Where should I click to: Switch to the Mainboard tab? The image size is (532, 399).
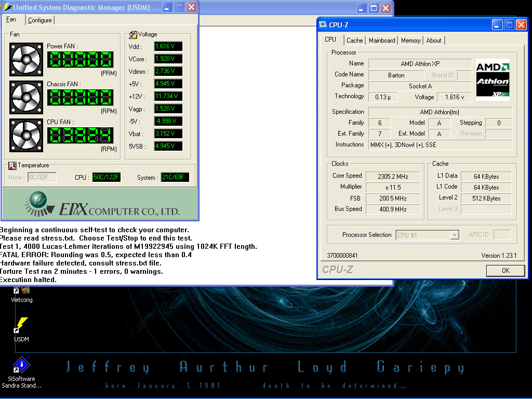click(382, 41)
